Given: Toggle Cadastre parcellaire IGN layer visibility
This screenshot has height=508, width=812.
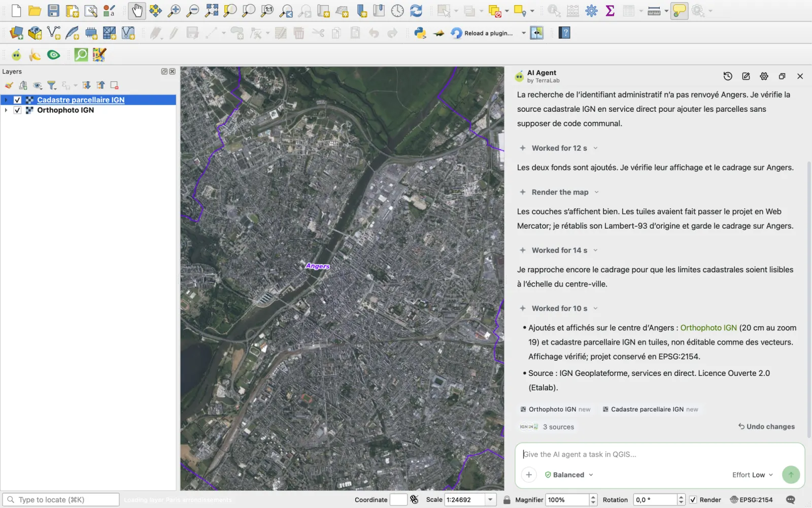Looking at the screenshot, I should pyautogui.click(x=17, y=100).
